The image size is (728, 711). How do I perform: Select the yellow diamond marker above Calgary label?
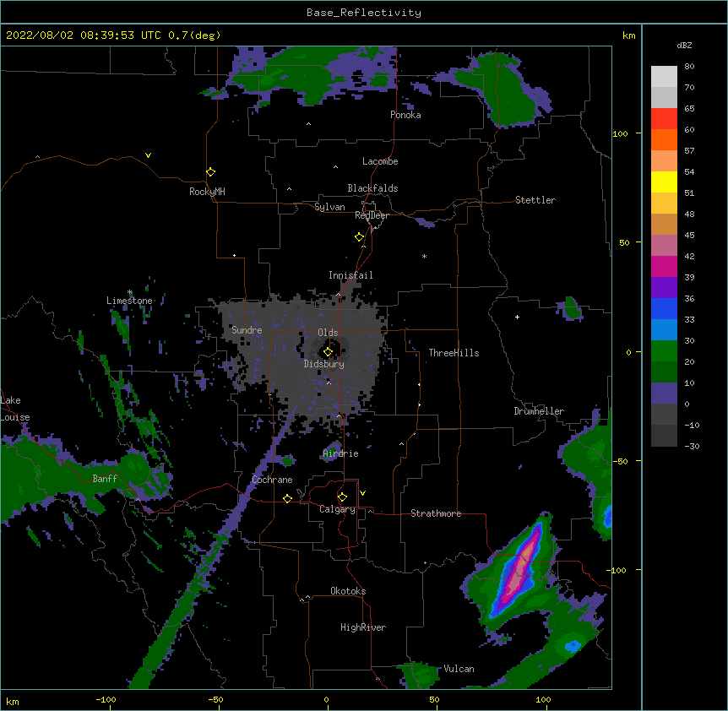coord(342,497)
